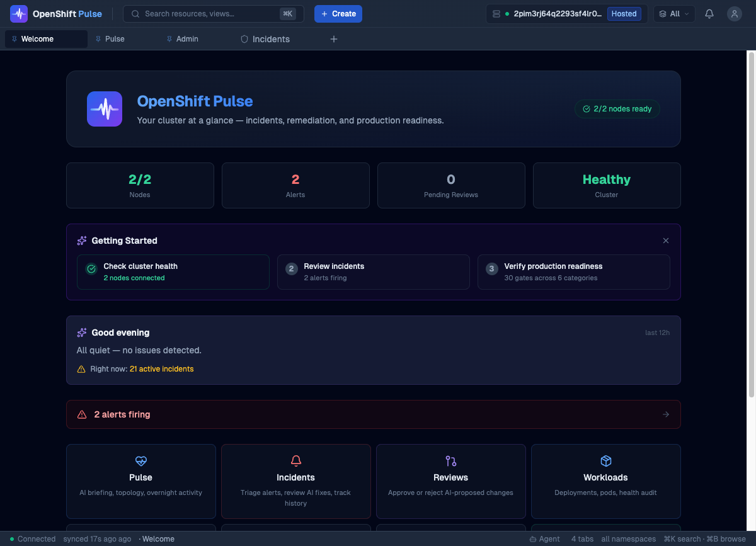Viewport: 756px width, 546px height.
Task: Expand the All namespaces dropdown
Action: pyautogui.click(x=674, y=14)
